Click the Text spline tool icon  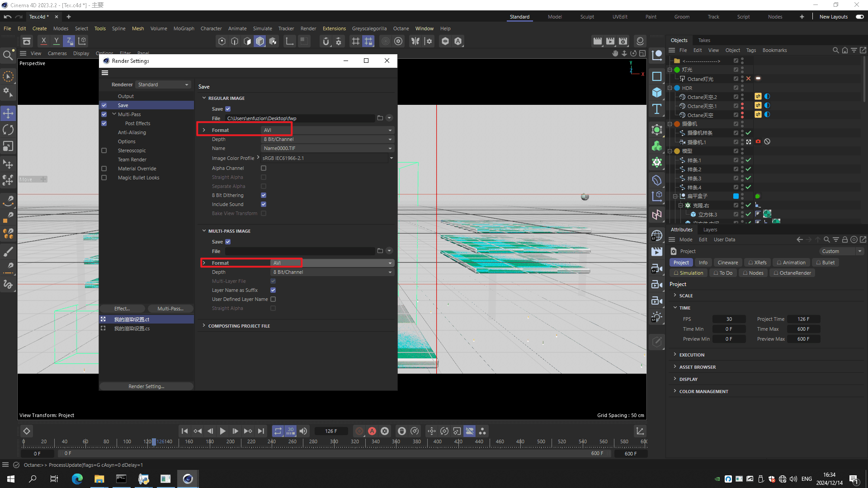pos(657,109)
